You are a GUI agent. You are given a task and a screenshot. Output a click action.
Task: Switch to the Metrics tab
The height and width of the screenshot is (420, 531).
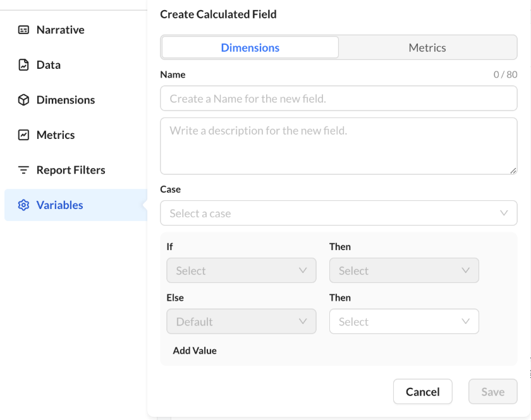tap(427, 47)
